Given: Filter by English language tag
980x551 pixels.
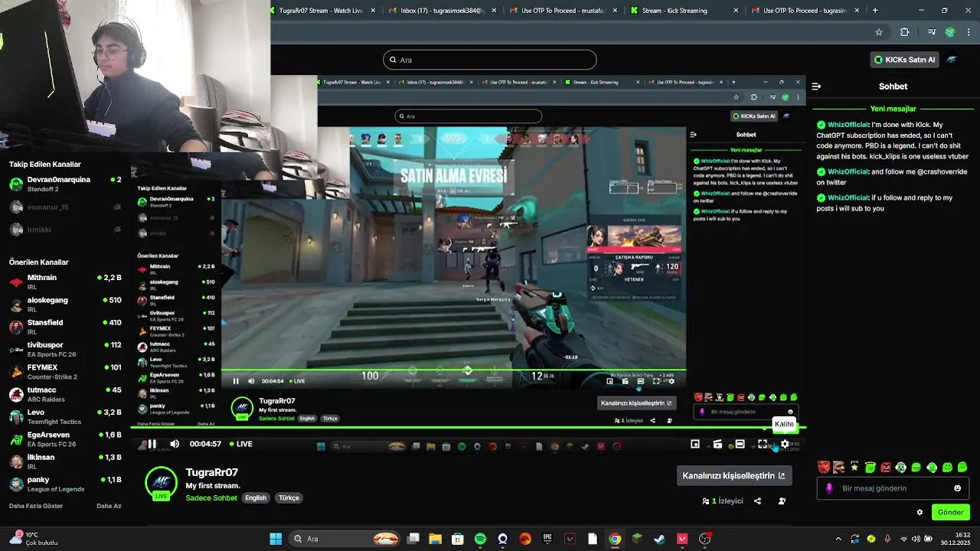Looking at the screenshot, I should coord(256,497).
